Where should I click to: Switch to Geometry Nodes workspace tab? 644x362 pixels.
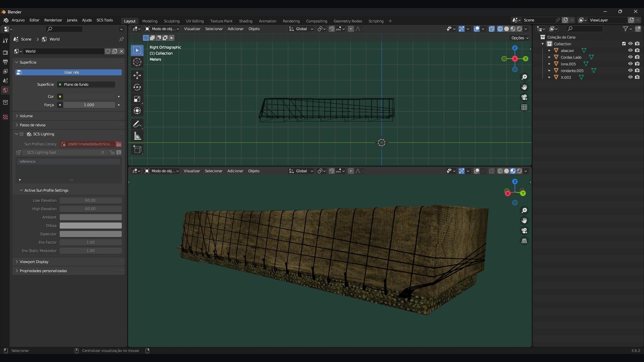click(x=347, y=21)
